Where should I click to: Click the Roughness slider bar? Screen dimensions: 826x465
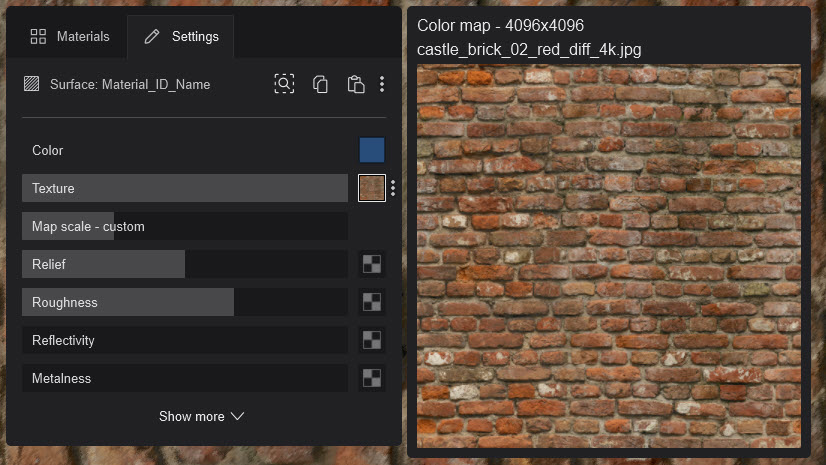(x=185, y=302)
